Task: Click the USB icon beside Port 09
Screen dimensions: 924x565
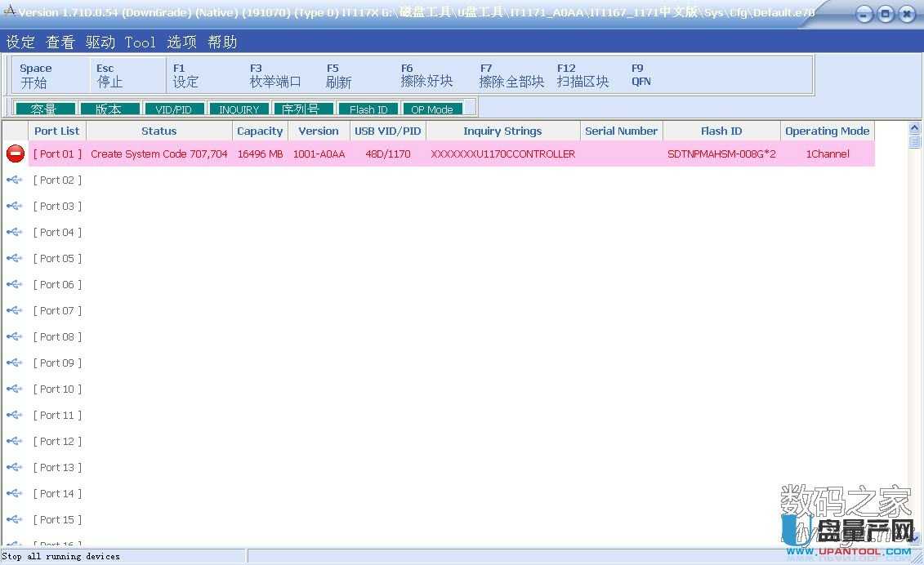Action: point(15,363)
